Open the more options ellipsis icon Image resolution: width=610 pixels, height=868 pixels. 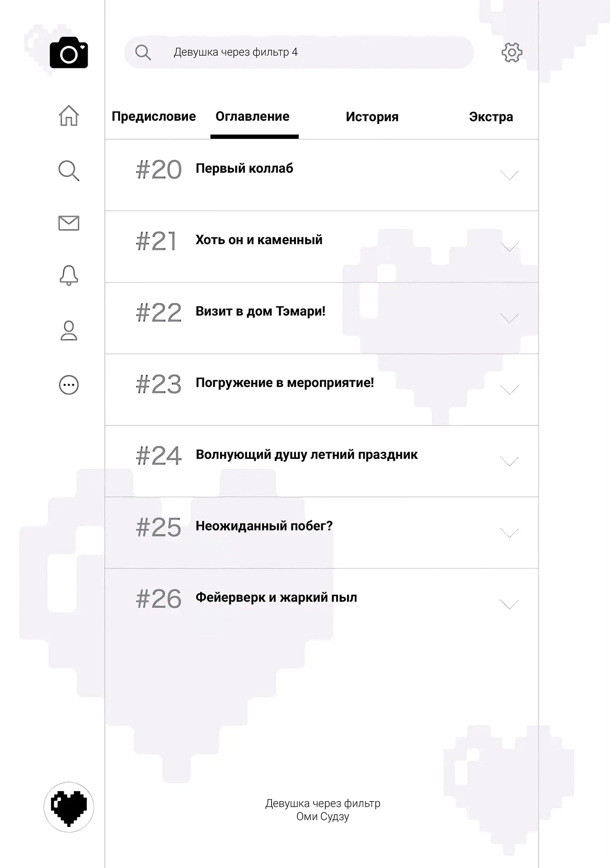[x=69, y=385]
